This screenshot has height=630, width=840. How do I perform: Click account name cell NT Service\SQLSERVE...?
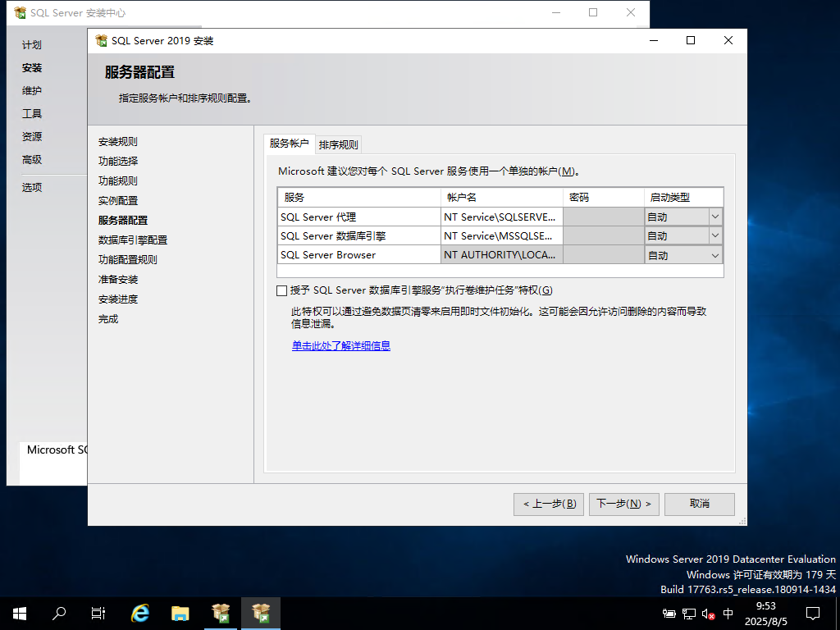click(502, 217)
